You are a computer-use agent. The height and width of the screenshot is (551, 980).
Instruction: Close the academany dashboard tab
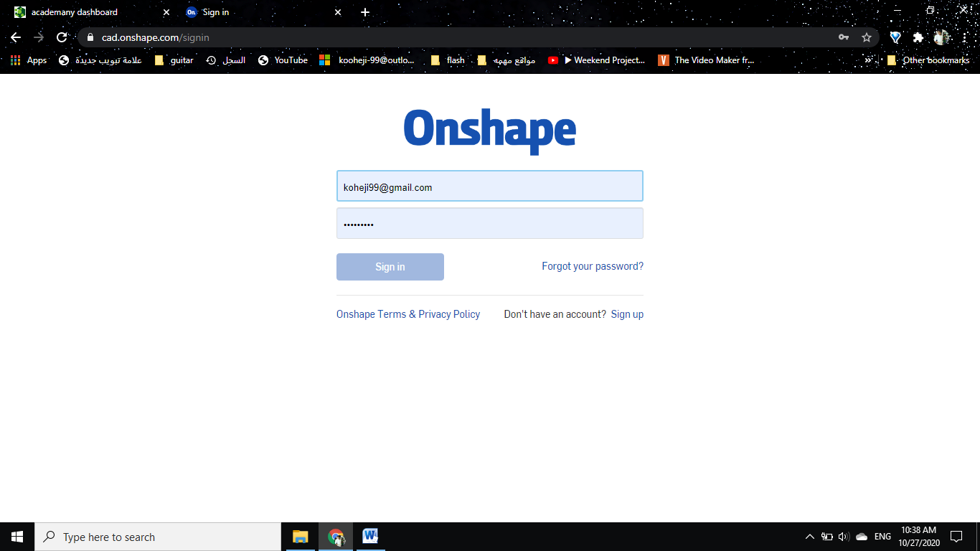[166, 12]
